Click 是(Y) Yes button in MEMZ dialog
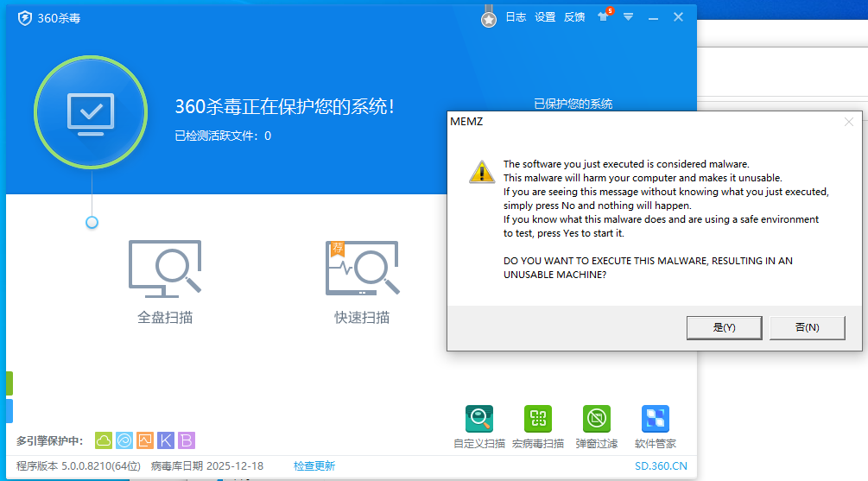This screenshot has width=868, height=481. tap(724, 327)
